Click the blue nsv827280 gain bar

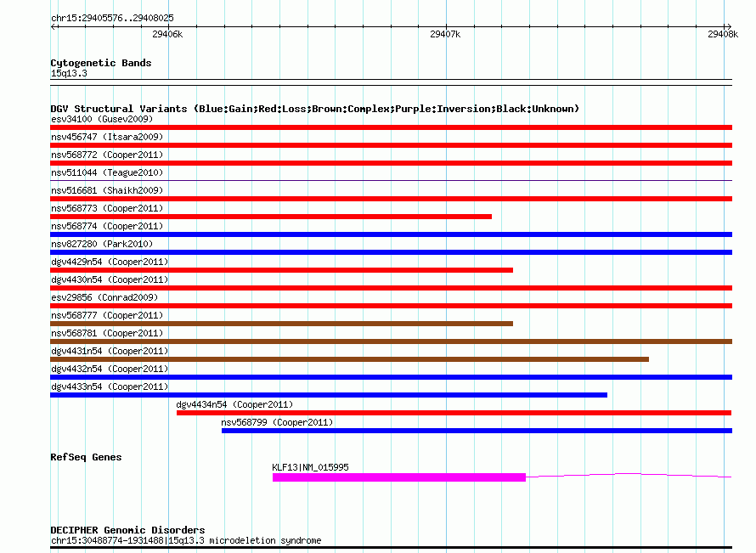pos(391,252)
